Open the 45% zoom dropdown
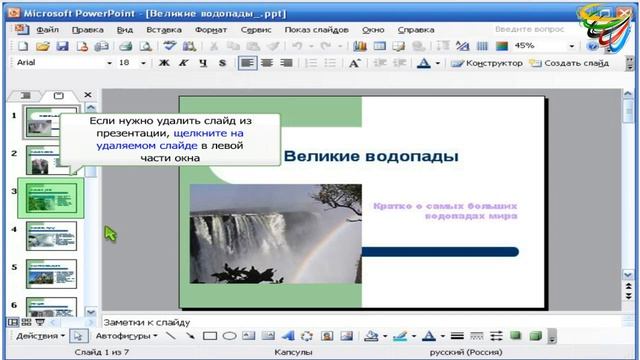This screenshot has height=360, width=640. point(572,46)
